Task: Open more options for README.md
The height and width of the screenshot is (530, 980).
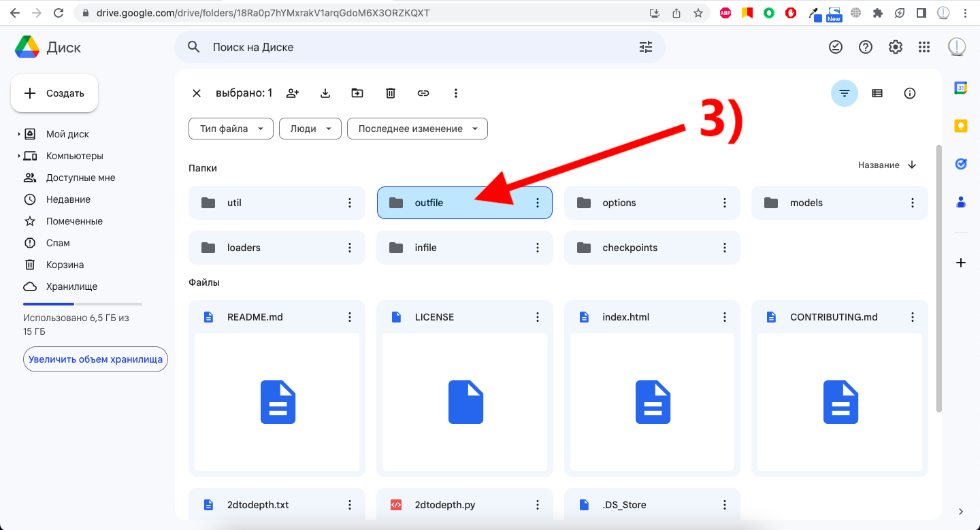Action: click(x=350, y=317)
